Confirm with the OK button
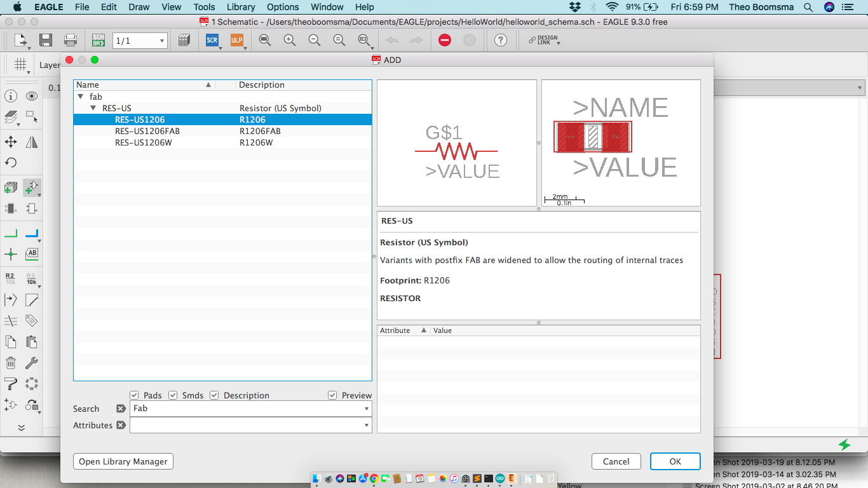This screenshot has height=488, width=868. (675, 461)
